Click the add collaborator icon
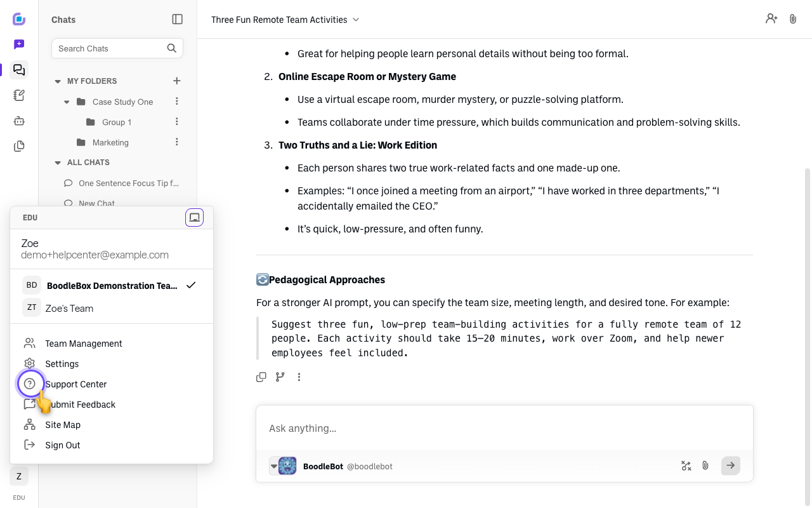 click(771, 19)
